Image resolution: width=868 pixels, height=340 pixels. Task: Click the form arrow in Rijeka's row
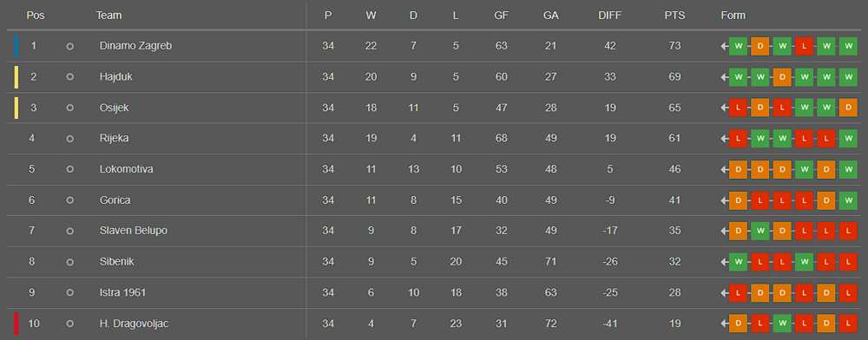(x=725, y=139)
